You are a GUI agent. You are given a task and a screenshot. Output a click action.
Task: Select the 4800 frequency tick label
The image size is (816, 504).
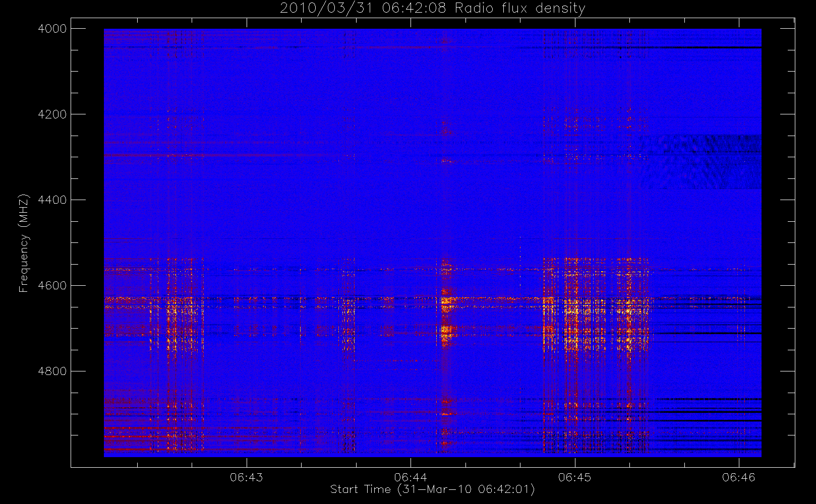coord(52,371)
